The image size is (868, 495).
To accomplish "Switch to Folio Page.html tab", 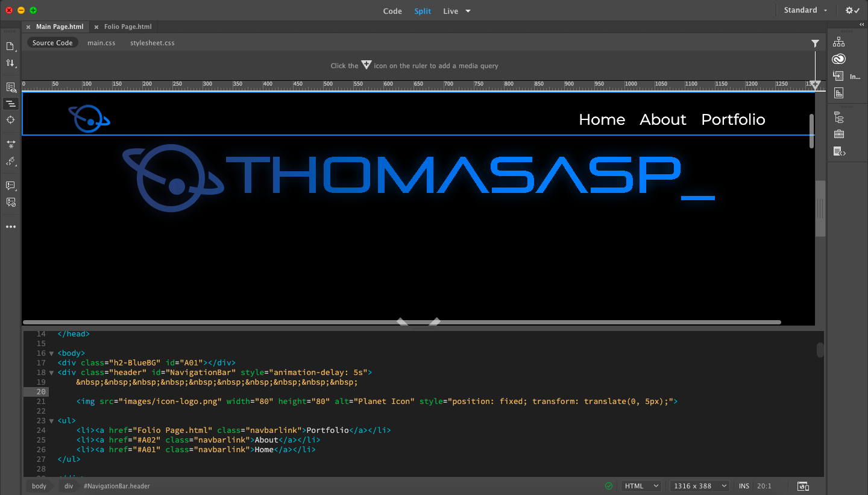I will pos(128,27).
